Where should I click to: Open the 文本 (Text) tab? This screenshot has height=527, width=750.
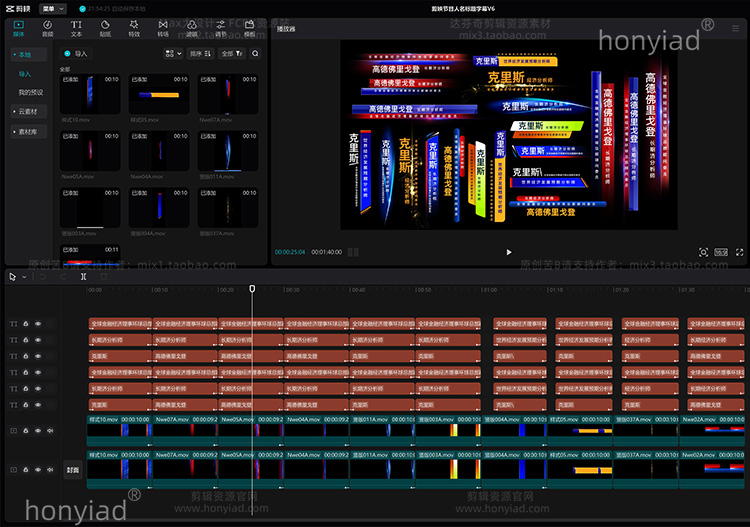coord(77,28)
